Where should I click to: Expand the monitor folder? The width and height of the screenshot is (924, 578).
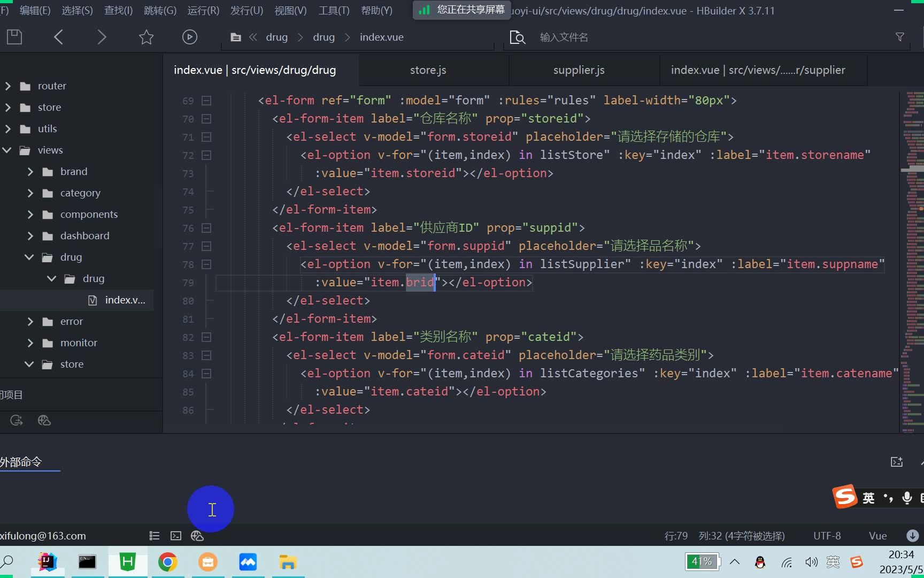[30, 343]
